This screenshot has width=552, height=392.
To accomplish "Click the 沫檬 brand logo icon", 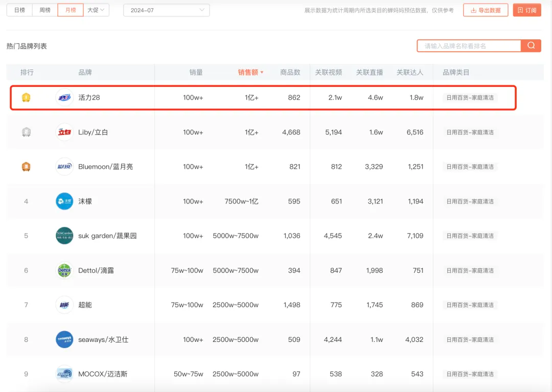I will [64, 201].
